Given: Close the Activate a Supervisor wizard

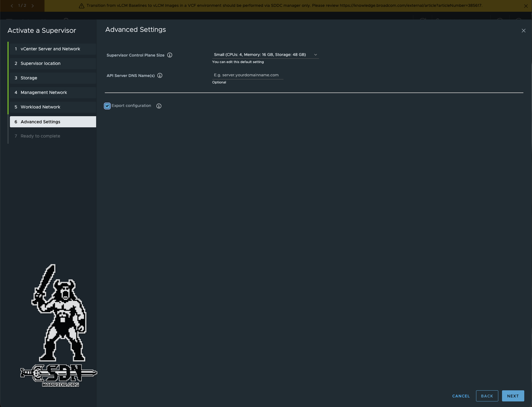Looking at the screenshot, I should tap(523, 31).
